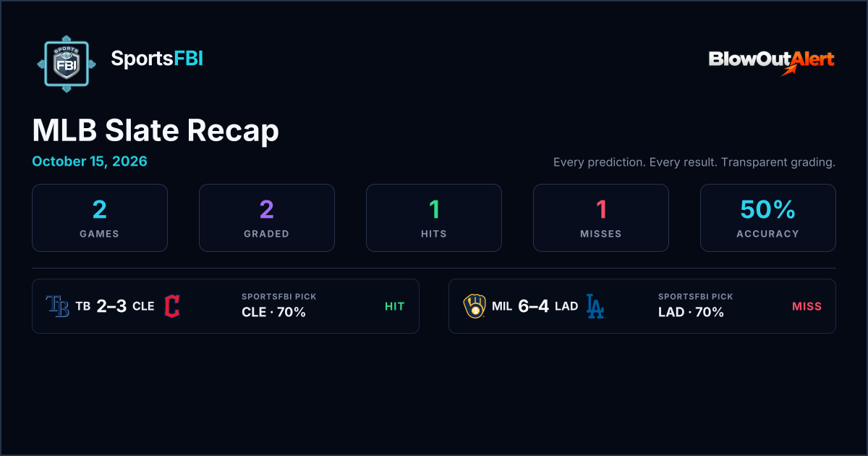Open the Games count stat card
This screenshot has width=868, height=456.
[x=100, y=218]
